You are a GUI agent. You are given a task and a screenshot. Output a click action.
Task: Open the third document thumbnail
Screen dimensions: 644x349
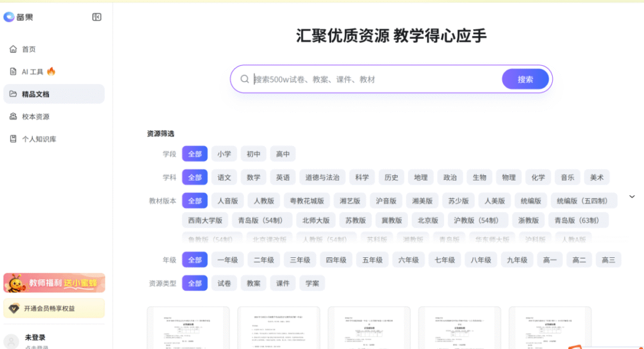click(x=369, y=328)
